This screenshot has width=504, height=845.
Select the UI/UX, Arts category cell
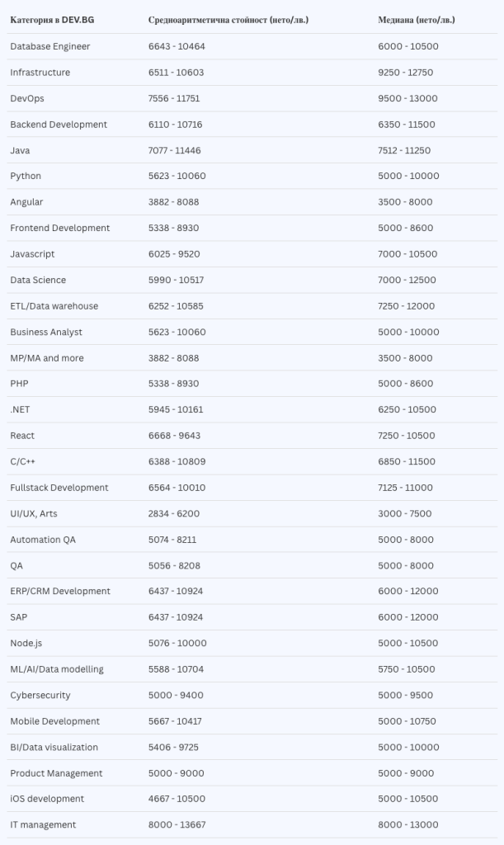[34, 513]
